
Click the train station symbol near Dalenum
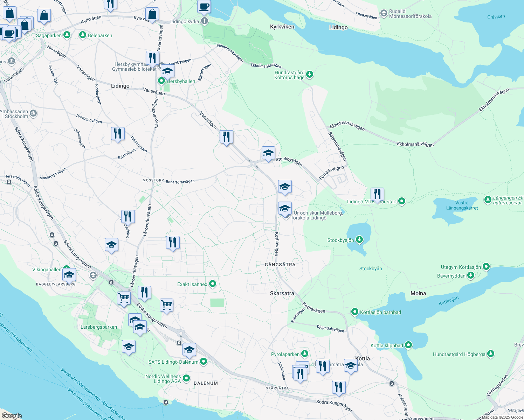click(x=179, y=343)
